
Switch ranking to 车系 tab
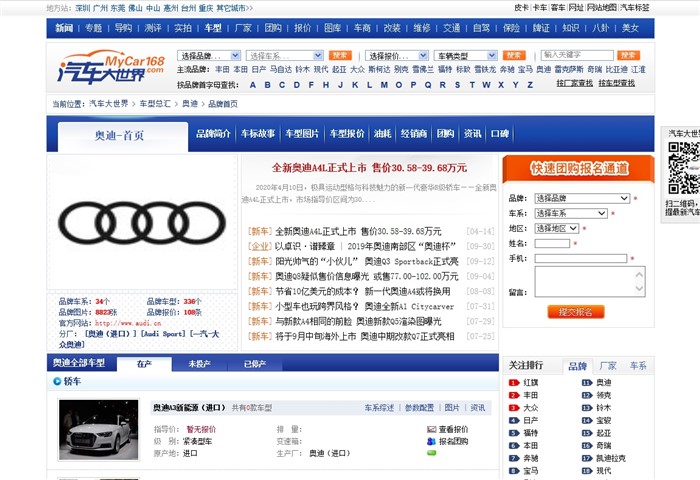638,366
